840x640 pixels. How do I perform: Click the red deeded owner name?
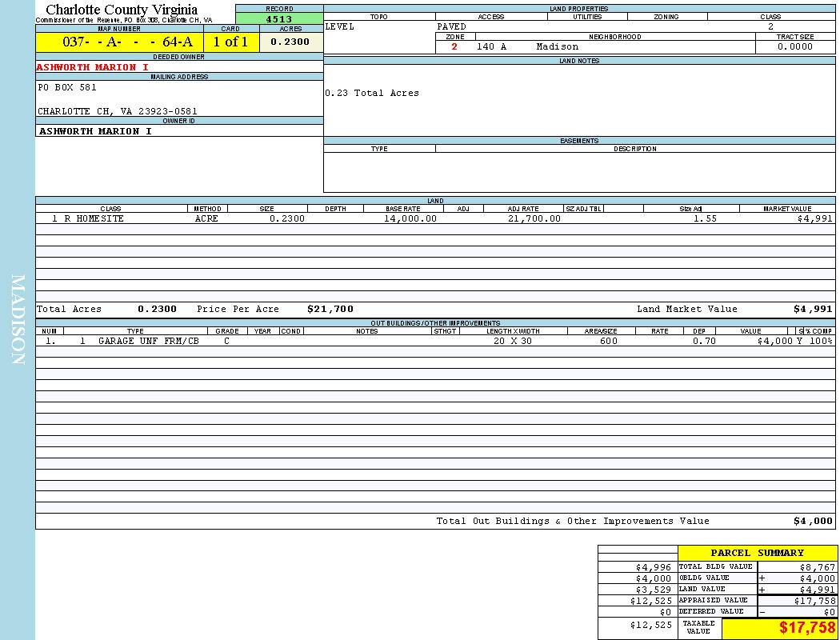[x=93, y=67]
